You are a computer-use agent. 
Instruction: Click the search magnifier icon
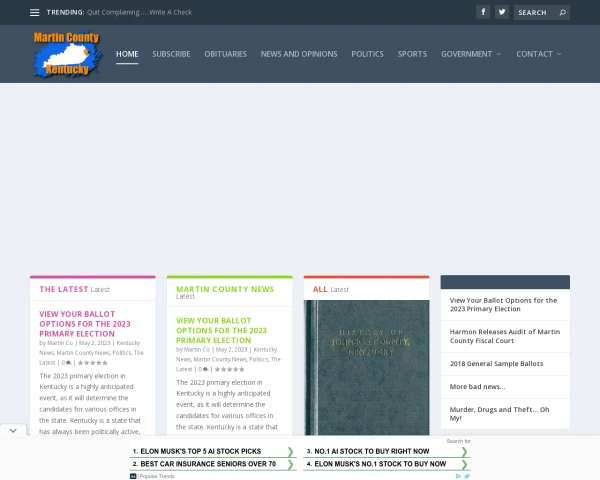pos(562,13)
